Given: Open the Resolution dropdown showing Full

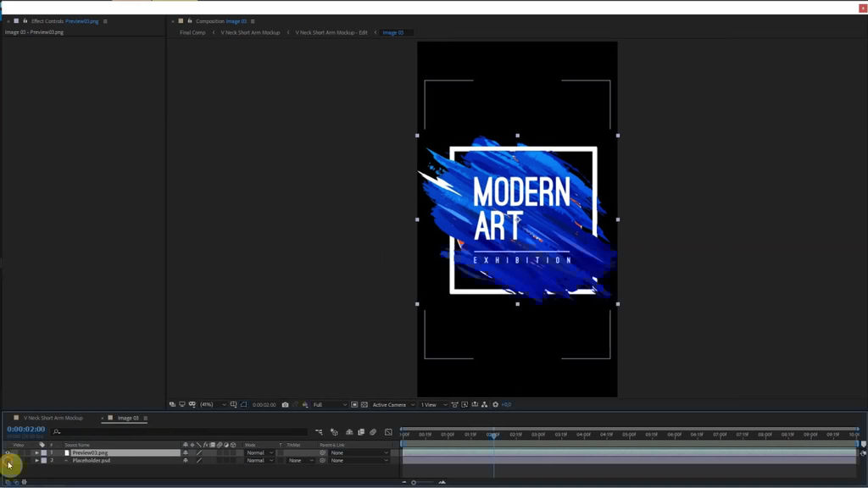Looking at the screenshot, I should 330,405.
